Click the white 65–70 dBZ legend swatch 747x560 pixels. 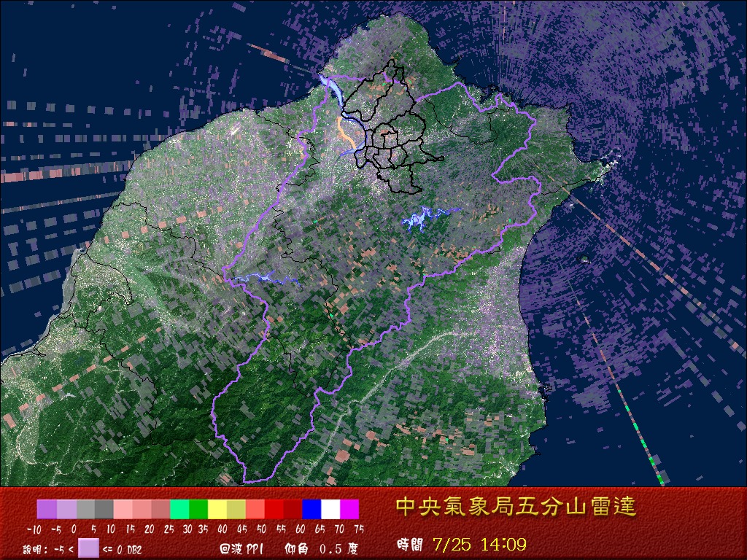[x=330, y=509]
